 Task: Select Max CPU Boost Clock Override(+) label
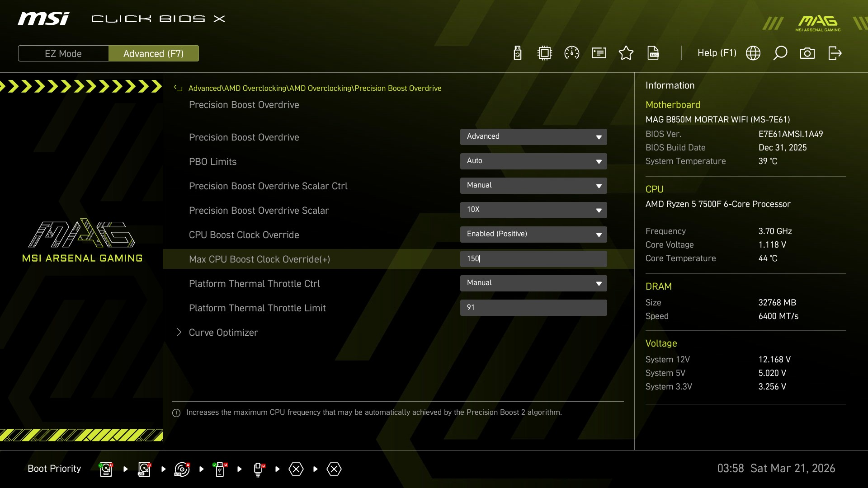point(259,259)
